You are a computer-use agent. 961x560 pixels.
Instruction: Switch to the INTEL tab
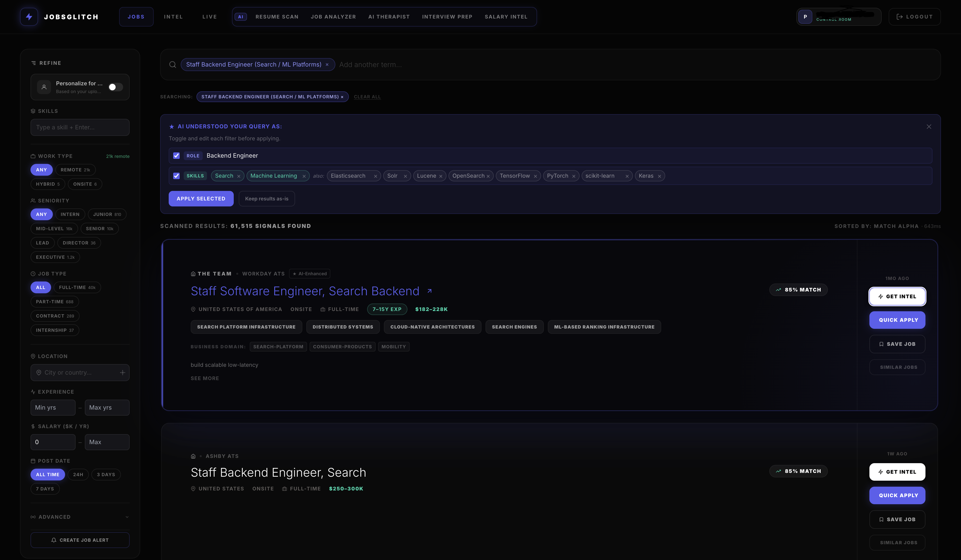(173, 17)
